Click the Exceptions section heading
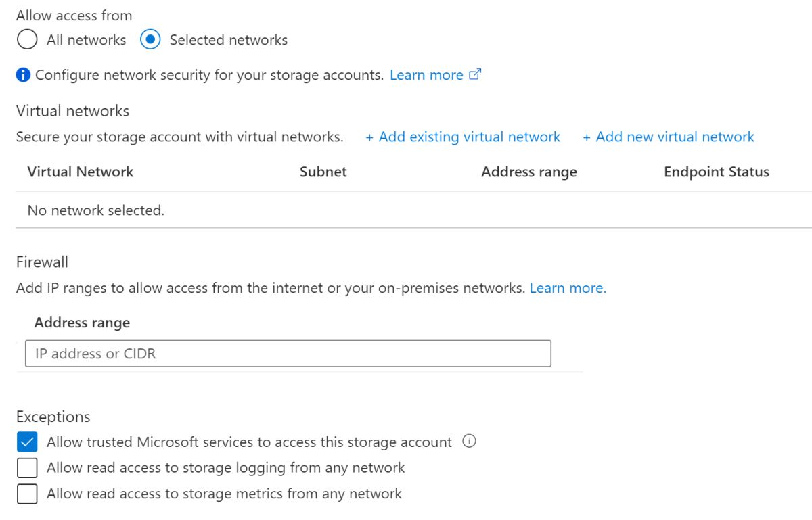This screenshot has height=520, width=812. pos(53,417)
